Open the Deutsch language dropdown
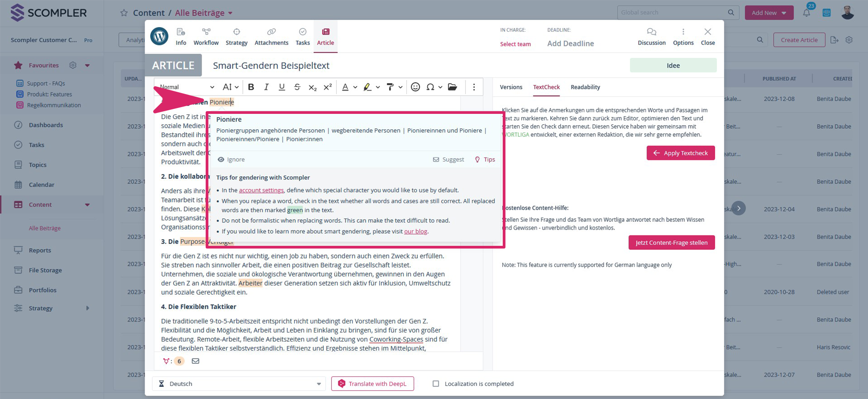The height and width of the screenshot is (399, 868). pos(239,384)
